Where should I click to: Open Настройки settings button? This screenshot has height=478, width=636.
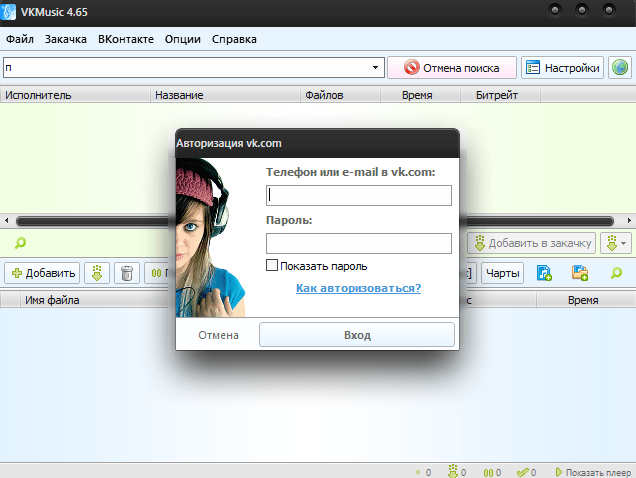562,67
